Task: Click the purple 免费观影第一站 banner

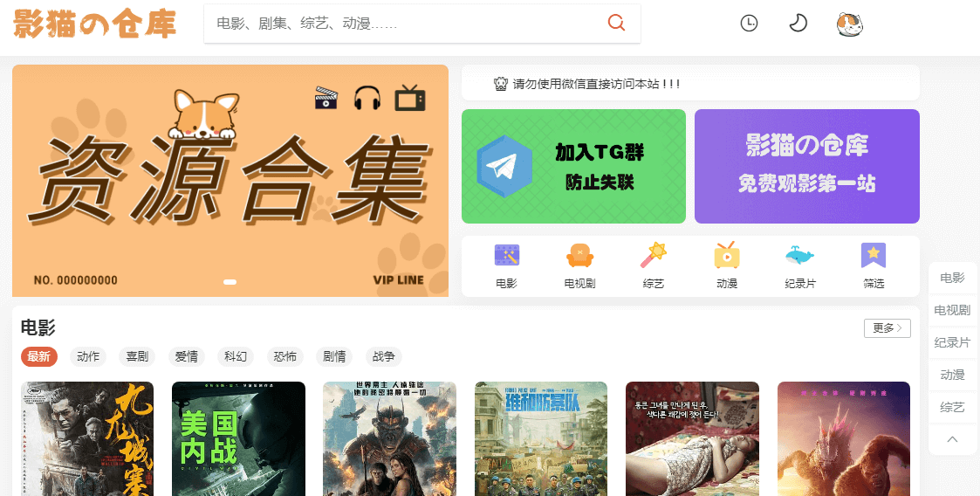Action: pos(807,167)
